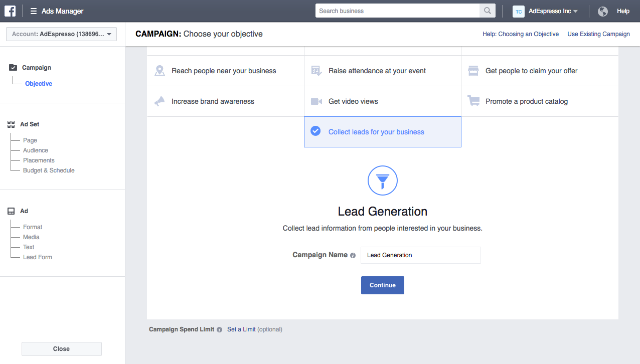Expand the AdEspresso Inc business dropdown
This screenshot has height=364, width=640.
tap(553, 11)
